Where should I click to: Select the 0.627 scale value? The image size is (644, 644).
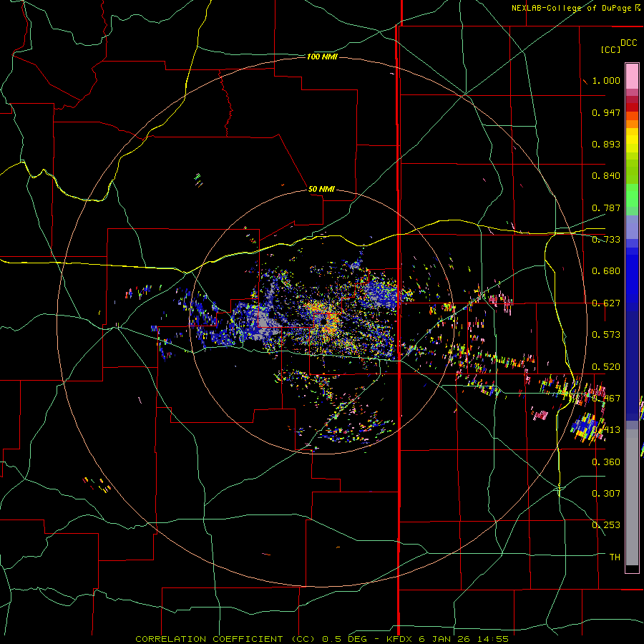pyautogui.click(x=606, y=303)
